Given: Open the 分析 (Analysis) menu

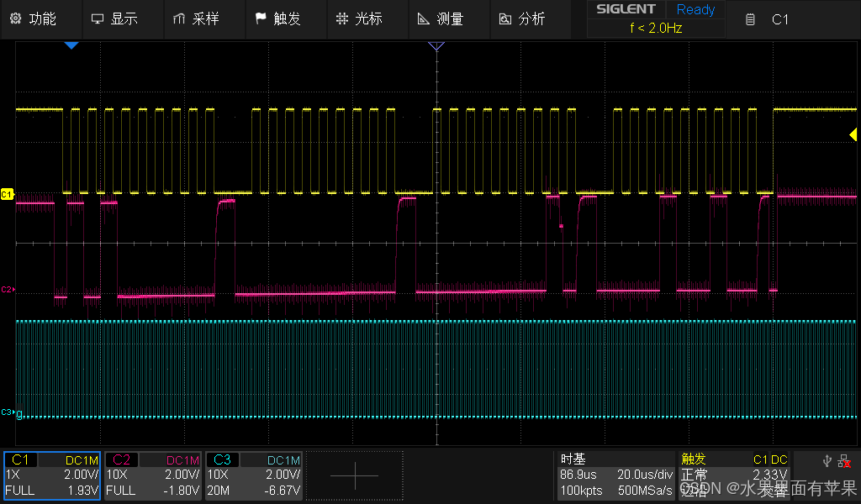Looking at the screenshot, I should pyautogui.click(x=531, y=19).
